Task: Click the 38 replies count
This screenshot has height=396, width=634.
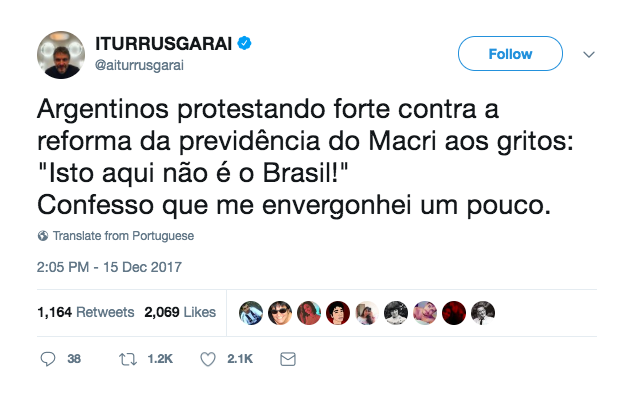Action: click(74, 359)
